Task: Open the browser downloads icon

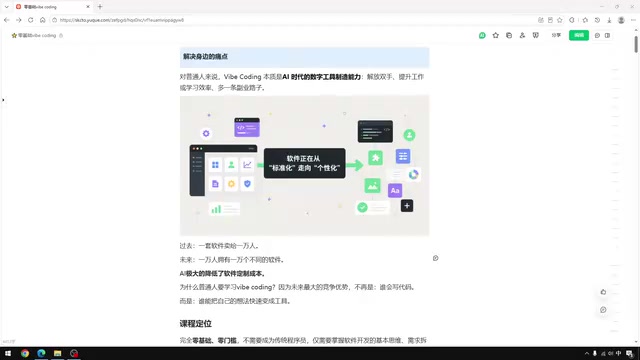Action: (609, 20)
